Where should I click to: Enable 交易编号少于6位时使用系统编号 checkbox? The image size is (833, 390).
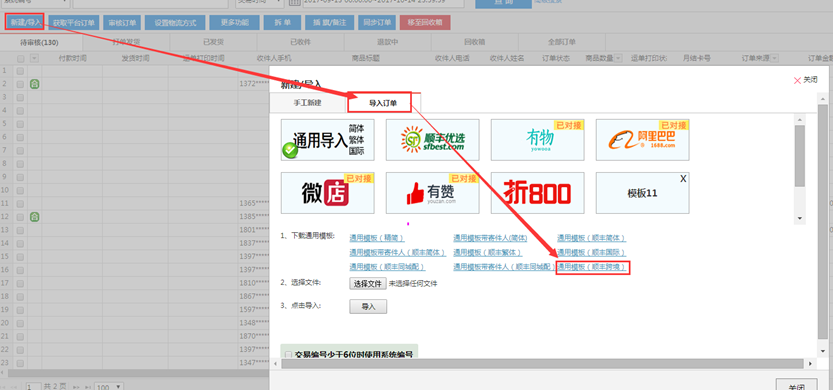pyautogui.click(x=288, y=354)
